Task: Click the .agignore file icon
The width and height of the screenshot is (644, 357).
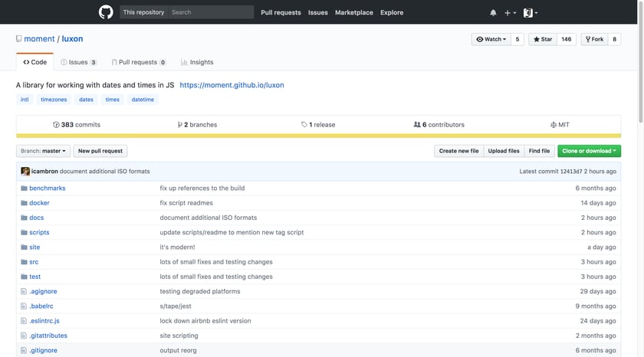Action: coord(24,291)
